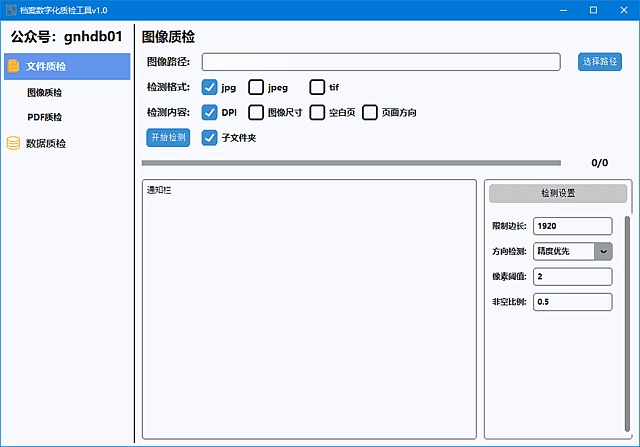
Task: Click the 文件质检 document icon in sidebar
Action: pos(13,67)
